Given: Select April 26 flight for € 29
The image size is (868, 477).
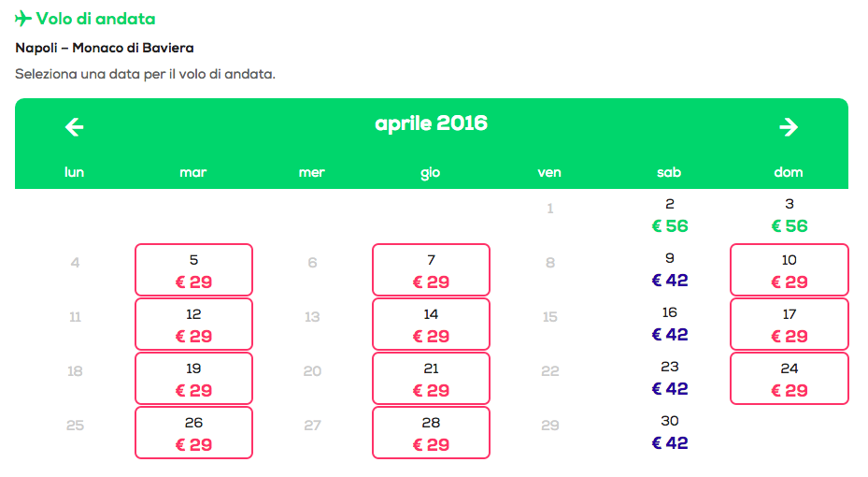Looking at the screenshot, I should (193, 433).
